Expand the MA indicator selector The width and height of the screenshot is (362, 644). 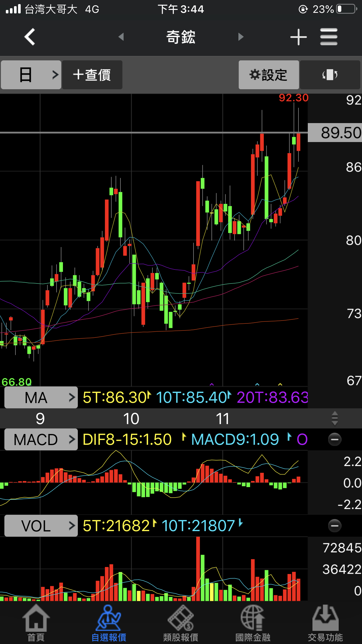[x=41, y=398]
